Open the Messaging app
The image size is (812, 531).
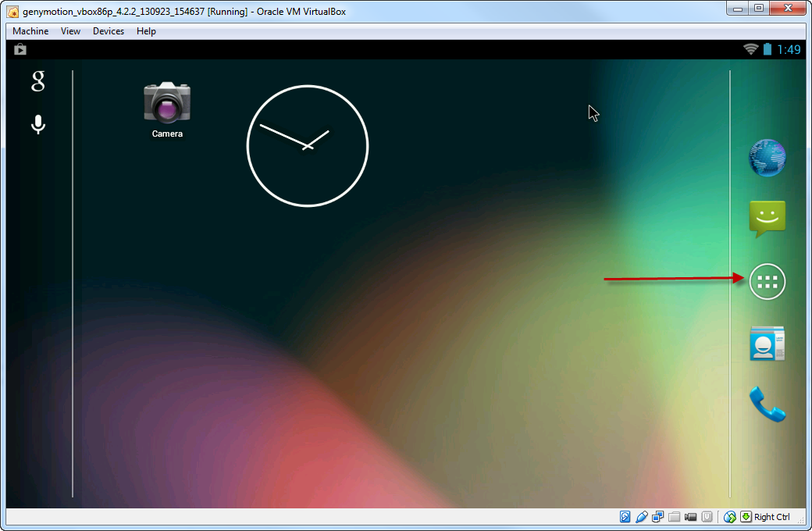(x=767, y=219)
